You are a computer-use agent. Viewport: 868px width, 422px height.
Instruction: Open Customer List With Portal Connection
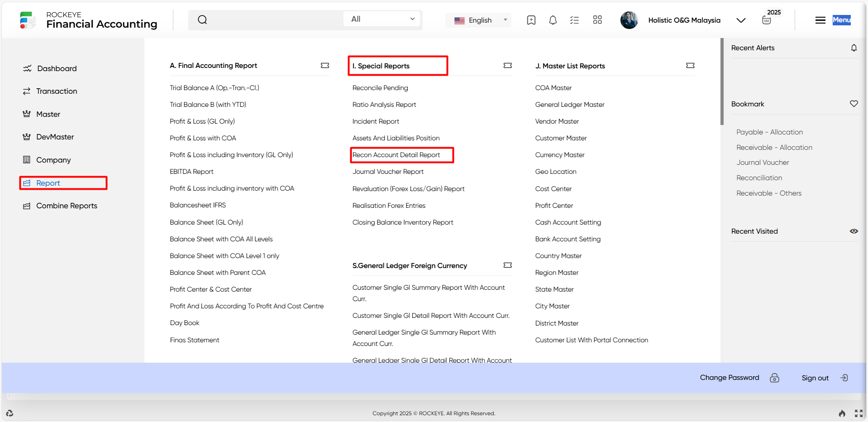591,340
